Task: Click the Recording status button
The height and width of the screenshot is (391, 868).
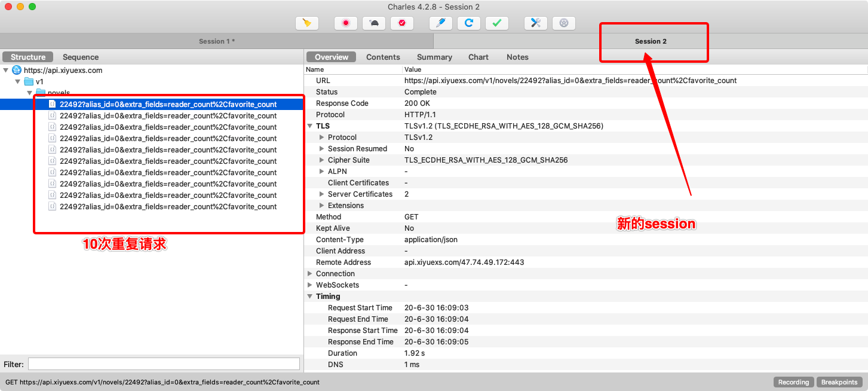Action: coord(793,382)
